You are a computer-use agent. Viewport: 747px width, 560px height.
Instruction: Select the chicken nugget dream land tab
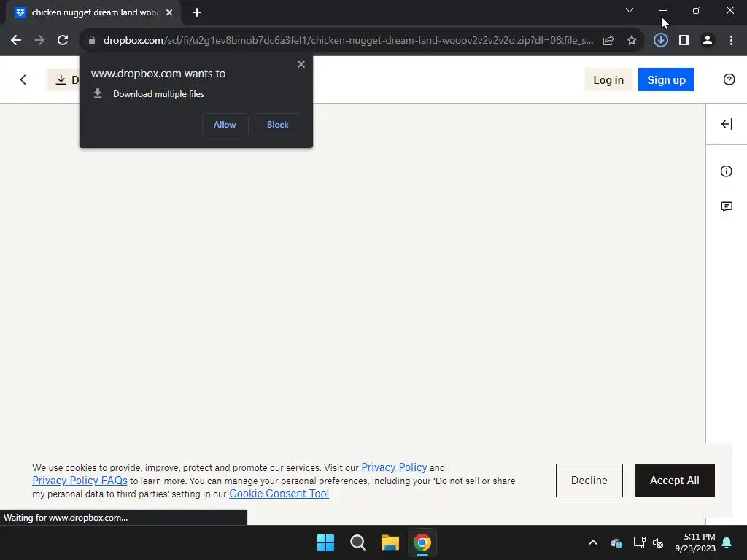(93, 12)
